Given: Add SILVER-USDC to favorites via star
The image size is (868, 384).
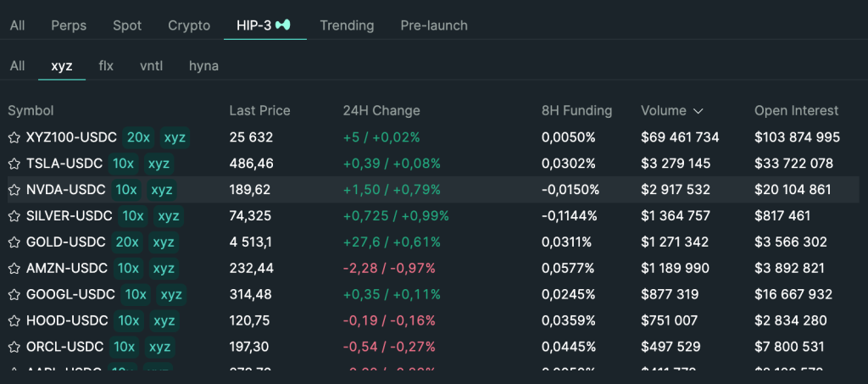Looking at the screenshot, I should [14, 216].
